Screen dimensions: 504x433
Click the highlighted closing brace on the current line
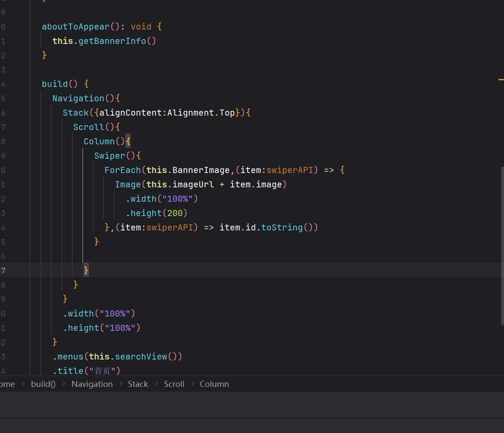86,270
